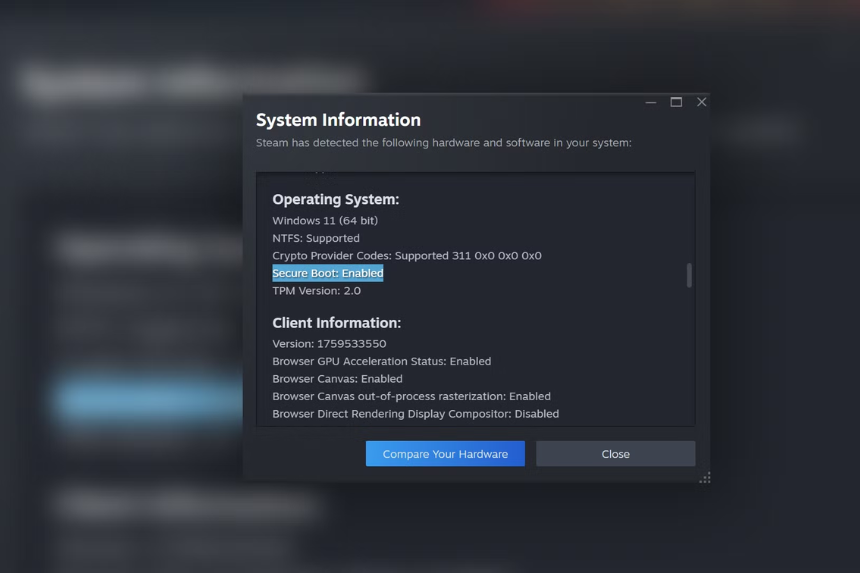Minimize the System Information window
The image size is (860, 573).
(x=651, y=103)
